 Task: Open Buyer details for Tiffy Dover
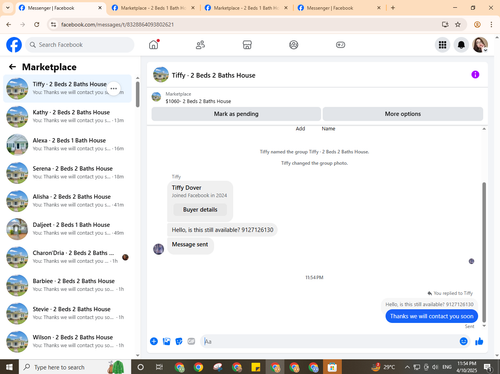click(200, 210)
